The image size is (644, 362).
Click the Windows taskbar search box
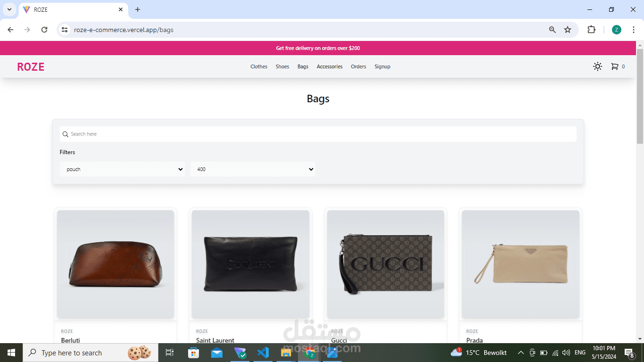pyautogui.click(x=91, y=353)
